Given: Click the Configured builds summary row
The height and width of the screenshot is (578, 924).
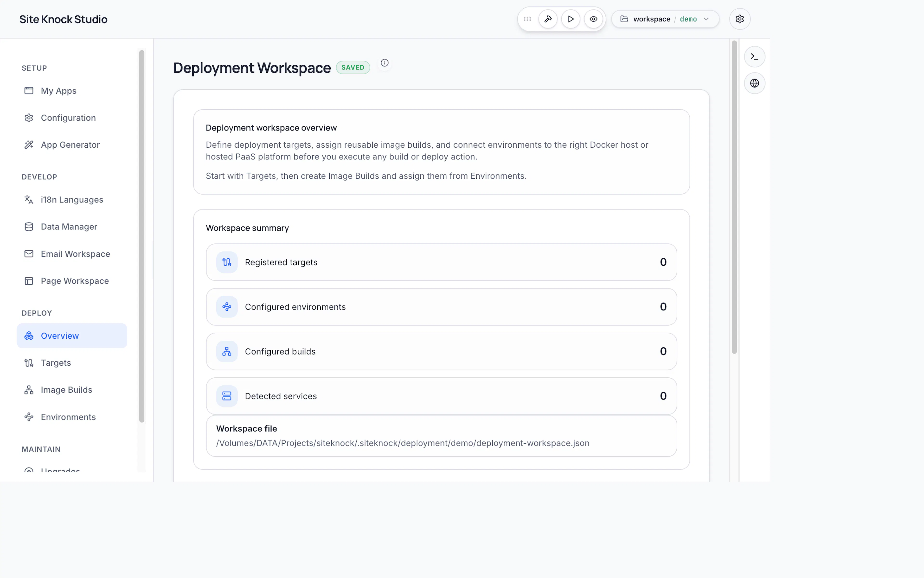Looking at the screenshot, I should [441, 351].
